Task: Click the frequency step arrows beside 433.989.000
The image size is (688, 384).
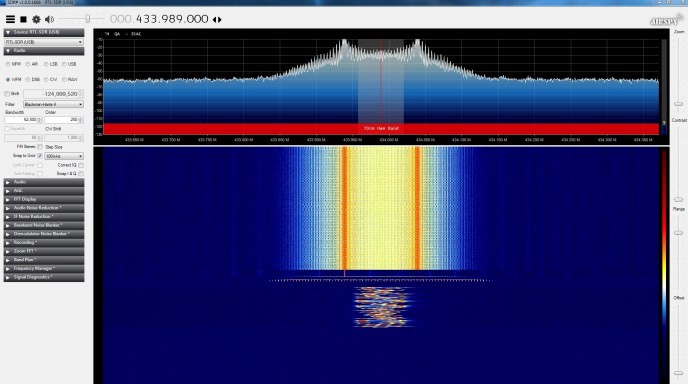Action: click(217, 19)
